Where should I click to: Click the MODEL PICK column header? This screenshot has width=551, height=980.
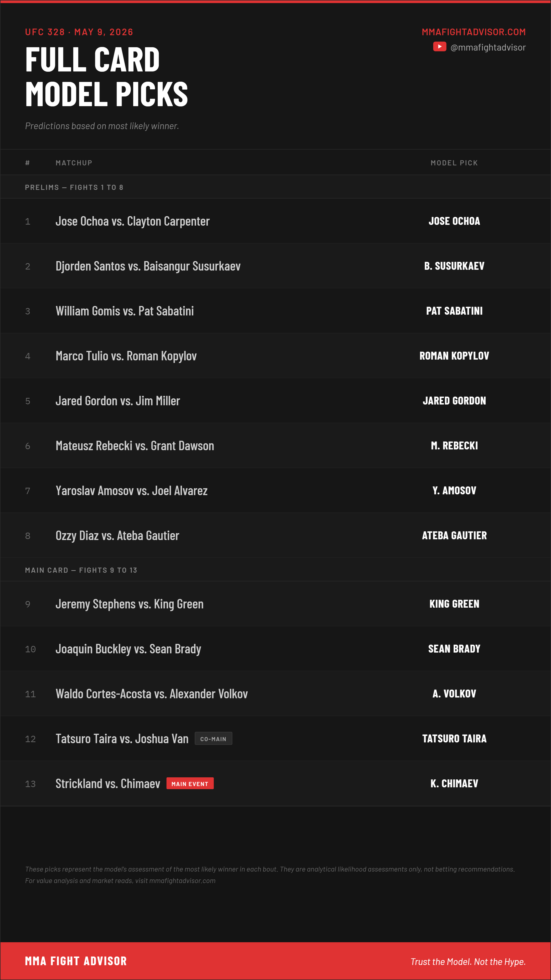point(454,163)
